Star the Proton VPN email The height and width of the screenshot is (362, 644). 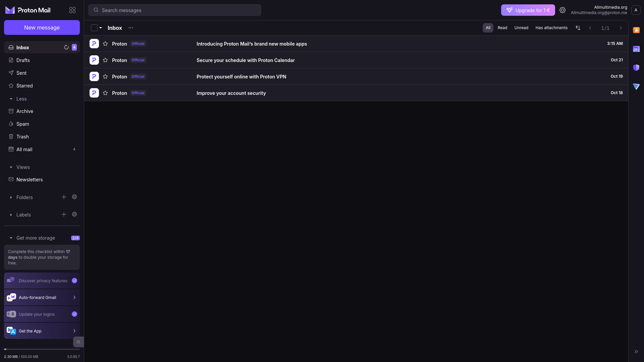coord(105,76)
